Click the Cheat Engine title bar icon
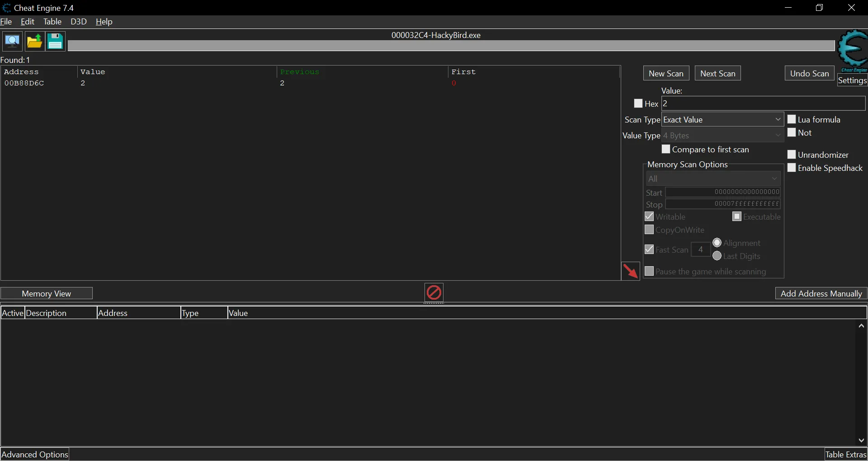This screenshot has height=461, width=868. tap(6, 8)
